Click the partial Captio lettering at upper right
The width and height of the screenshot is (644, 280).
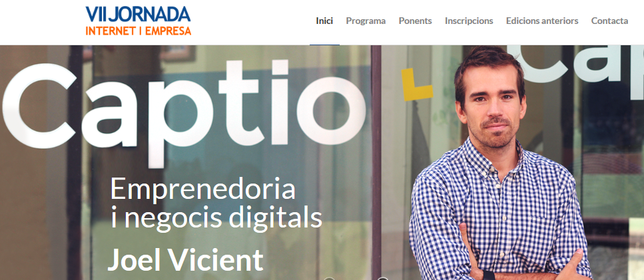[575, 64]
